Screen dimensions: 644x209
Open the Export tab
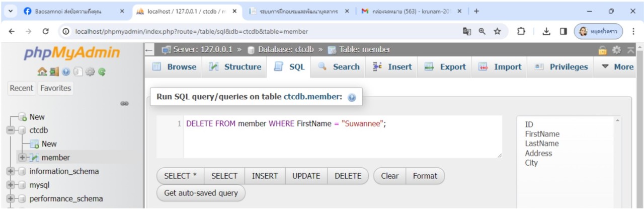pyautogui.click(x=445, y=67)
